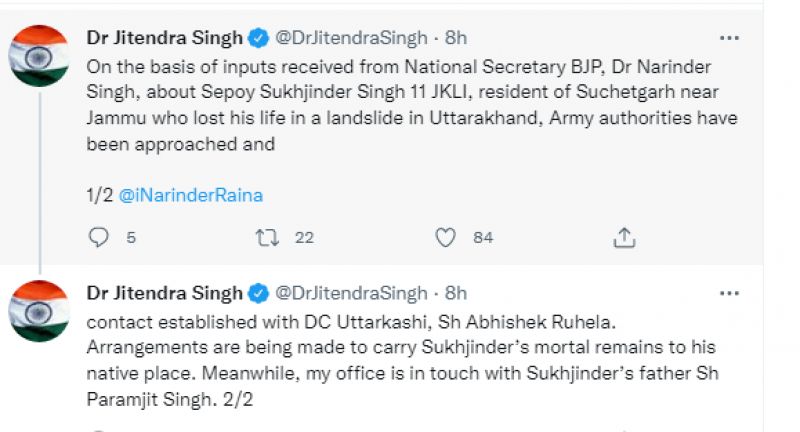800x432 pixels.
Task: Retweet the first tweet using the retweet icon
Action: [268, 237]
